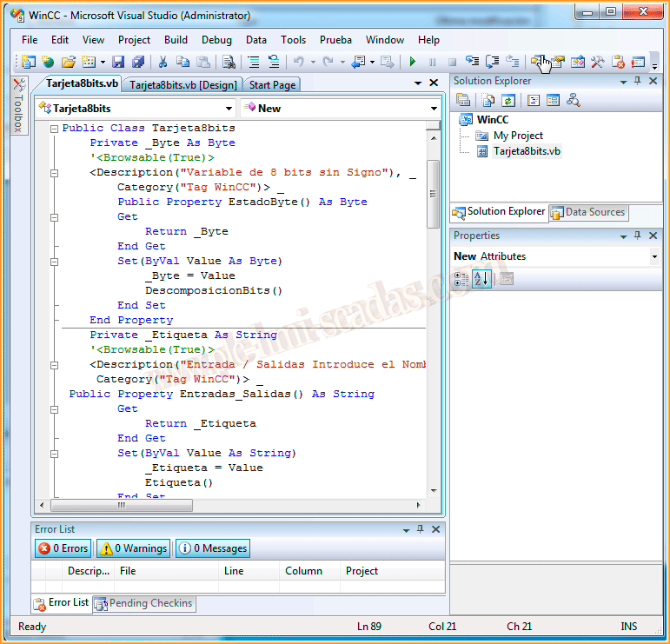670x644 pixels.
Task: Switch to the Tarjeta8bits.vb [Design] tab
Action: point(183,85)
